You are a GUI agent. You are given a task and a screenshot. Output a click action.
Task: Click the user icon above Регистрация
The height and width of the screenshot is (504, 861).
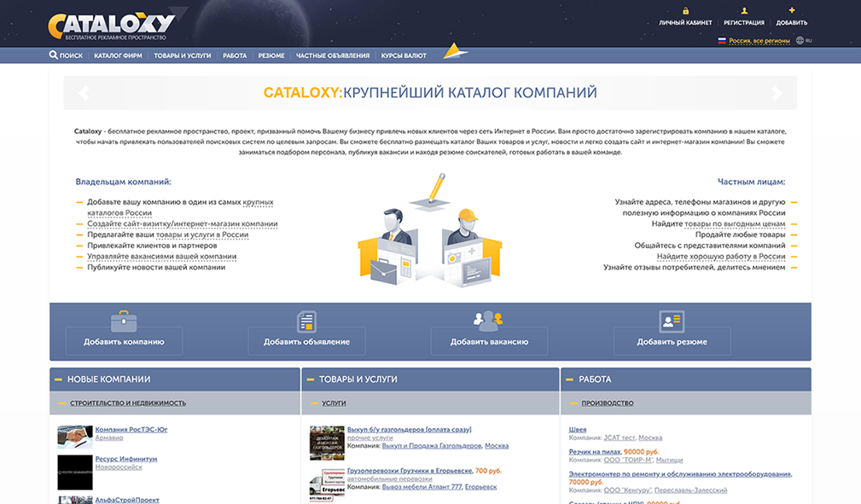click(744, 10)
